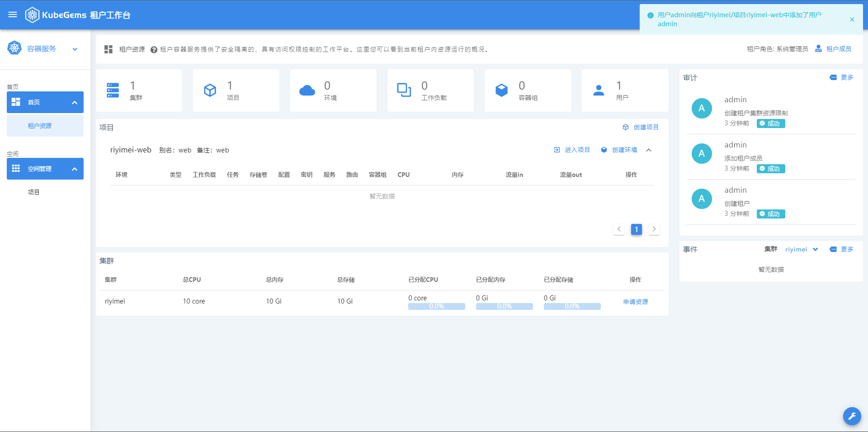Click 成功 badge on 添加租户成员
The height and width of the screenshot is (432, 868).
tap(771, 169)
